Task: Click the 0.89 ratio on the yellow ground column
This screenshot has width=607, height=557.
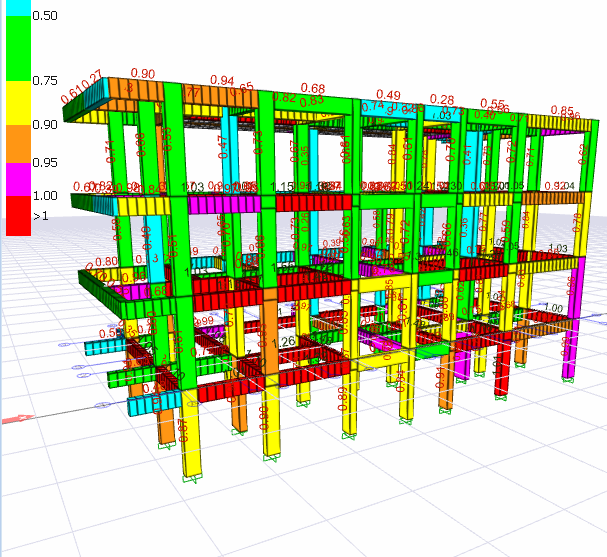Action: (x=343, y=398)
